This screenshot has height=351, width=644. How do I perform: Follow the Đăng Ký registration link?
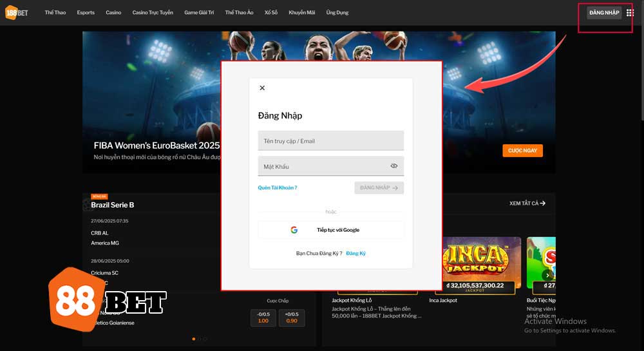point(355,254)
